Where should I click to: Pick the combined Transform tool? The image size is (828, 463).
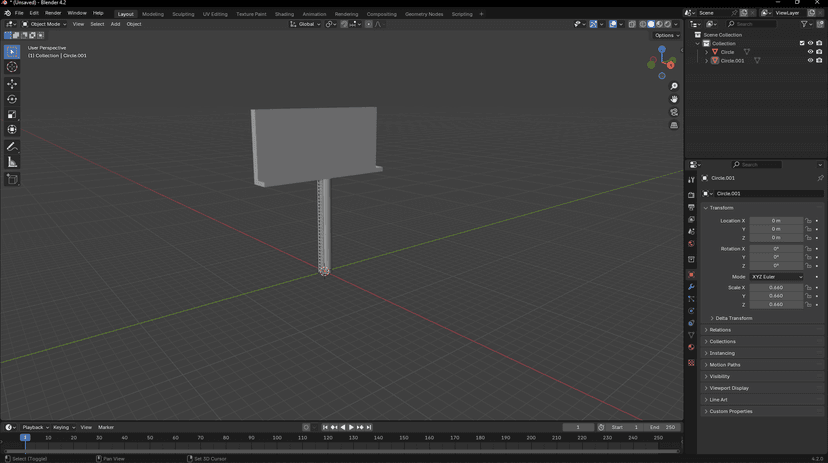(x=12, y=129)
